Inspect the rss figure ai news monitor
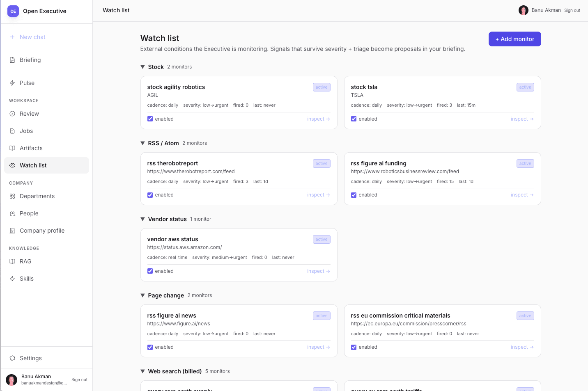The width and height of the screenshot is (588, 391). [319, 347]
